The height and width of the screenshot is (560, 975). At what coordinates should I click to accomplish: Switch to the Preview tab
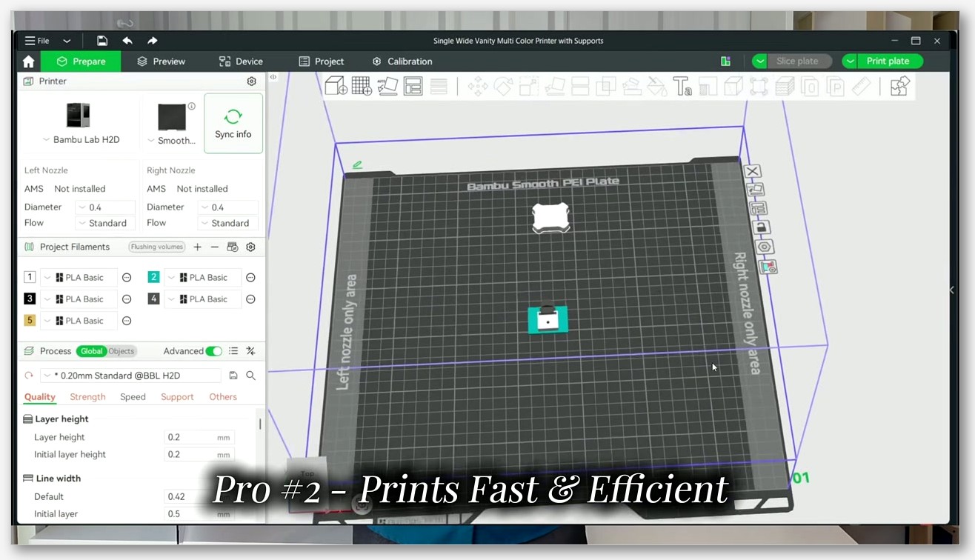pos(161,61)
